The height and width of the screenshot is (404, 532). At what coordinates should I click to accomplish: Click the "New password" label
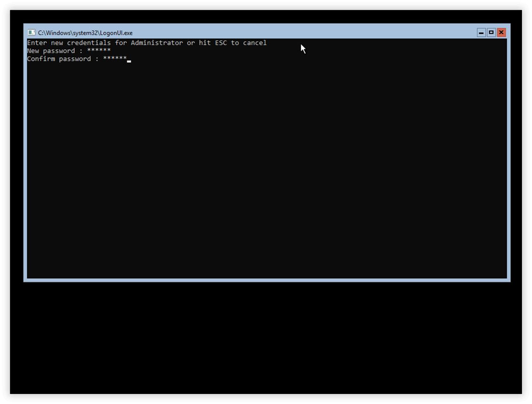tap(51, 51)
